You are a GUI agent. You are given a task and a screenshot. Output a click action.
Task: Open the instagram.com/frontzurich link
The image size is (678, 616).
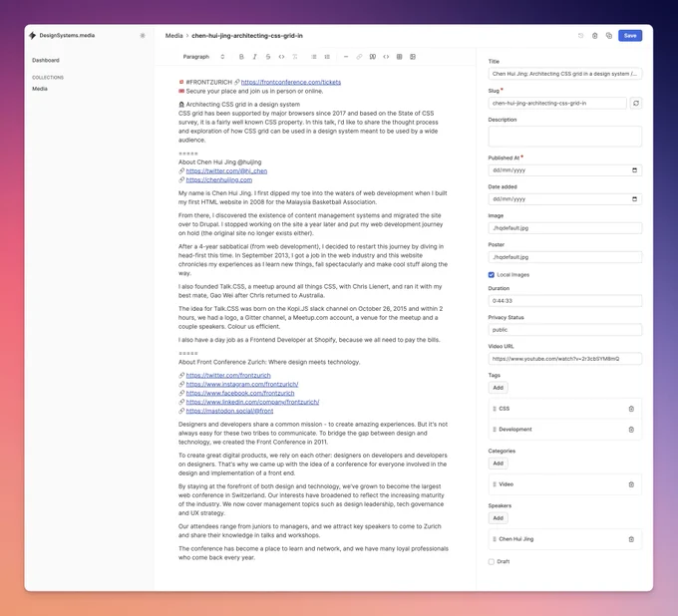tap(242, 385)
